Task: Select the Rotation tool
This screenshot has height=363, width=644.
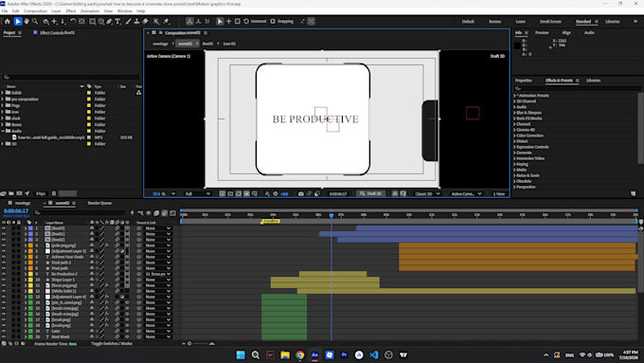Action: [73, 22]
